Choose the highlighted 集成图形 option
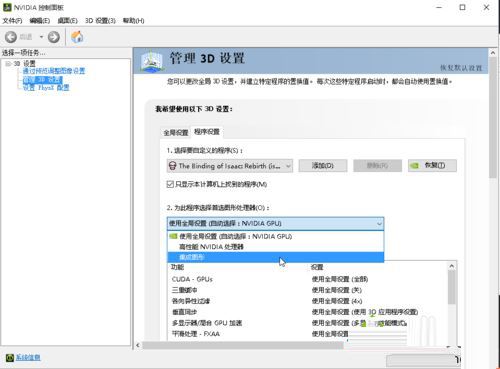Viewport: 500px width, 369px height. tap(275, 257)
